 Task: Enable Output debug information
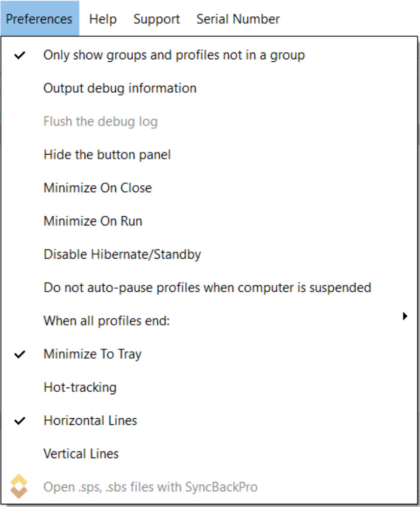tap(120, 88)
